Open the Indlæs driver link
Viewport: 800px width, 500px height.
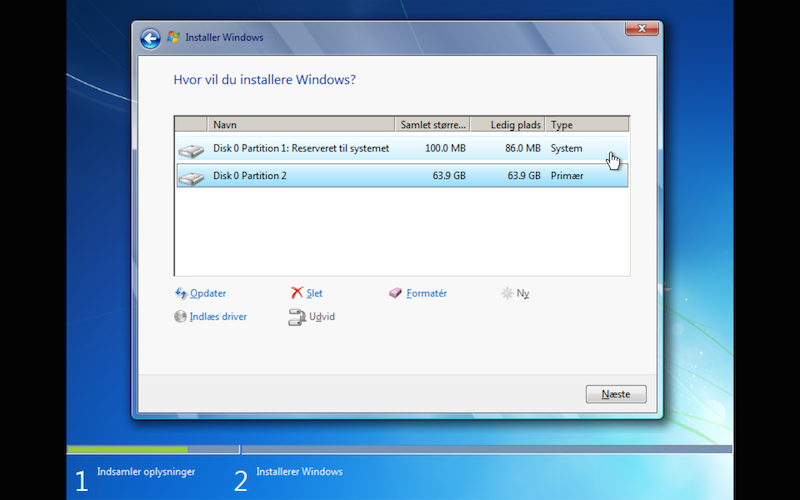click(x=218, y=316)
